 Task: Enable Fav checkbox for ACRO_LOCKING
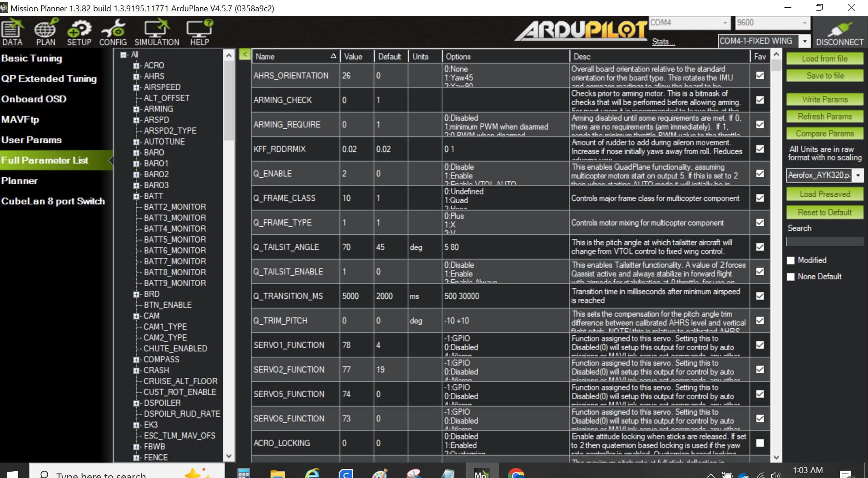click(x=760, y=443)
